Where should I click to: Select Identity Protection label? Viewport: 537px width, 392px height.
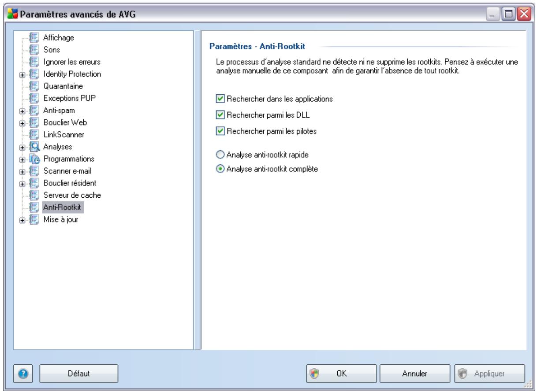[x=71, y=74]
